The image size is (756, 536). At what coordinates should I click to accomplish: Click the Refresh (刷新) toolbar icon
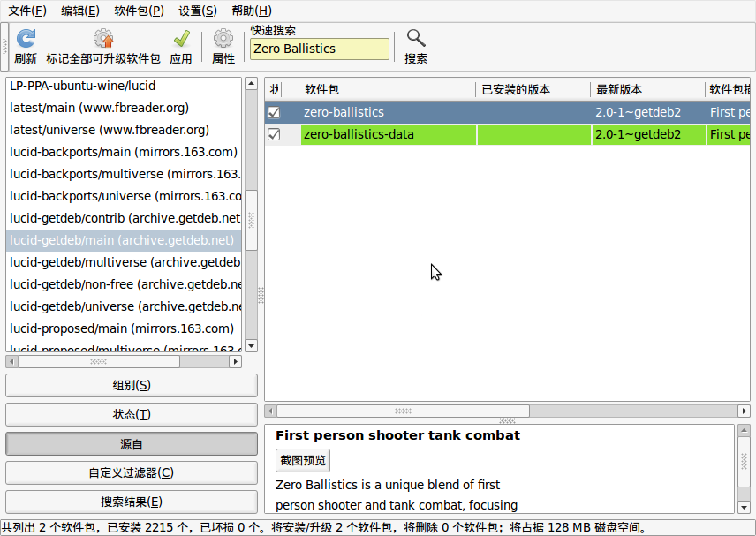point(26,38)
